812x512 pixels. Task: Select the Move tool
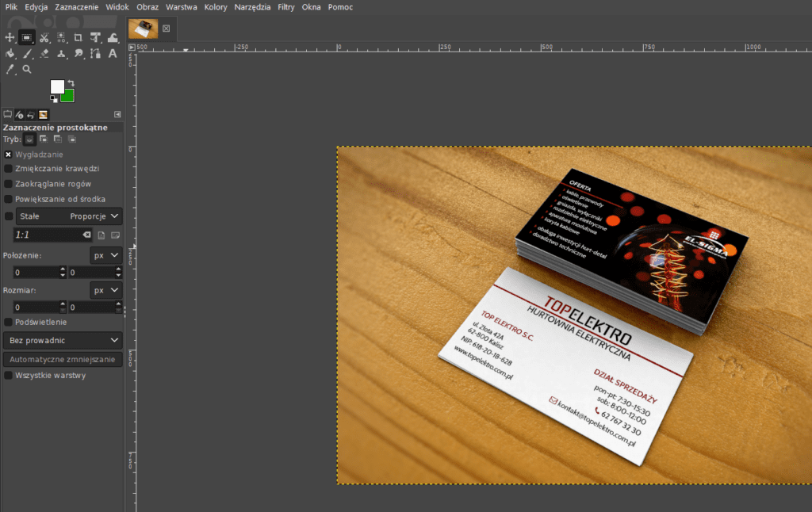coord(10,37)
